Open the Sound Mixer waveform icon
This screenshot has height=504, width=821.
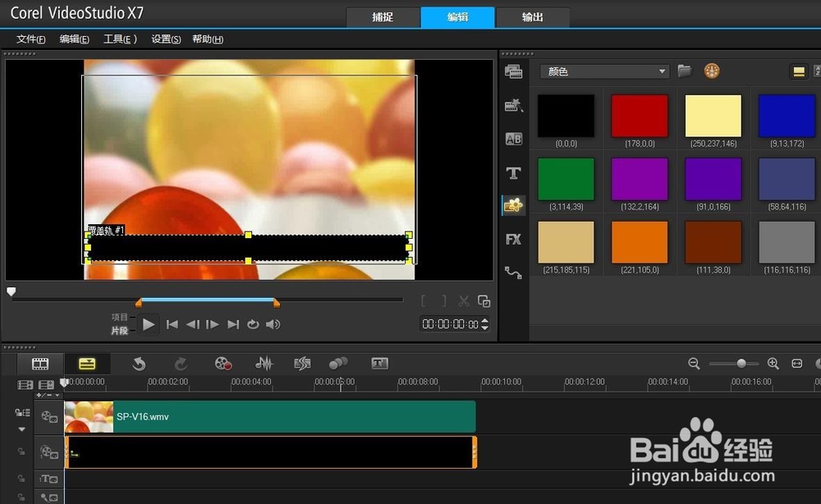point(264,364)
